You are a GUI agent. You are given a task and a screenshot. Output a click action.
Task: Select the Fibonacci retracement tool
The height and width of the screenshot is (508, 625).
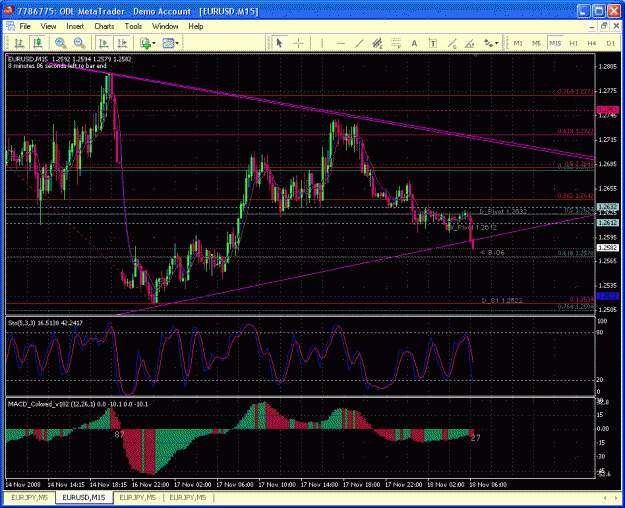[x=396, y=43]
